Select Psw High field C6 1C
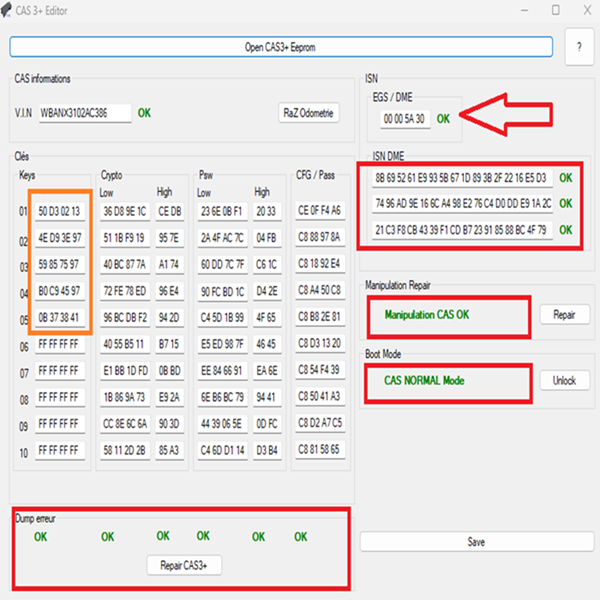This screenshot has height=600, width=600. pos(267,264)
